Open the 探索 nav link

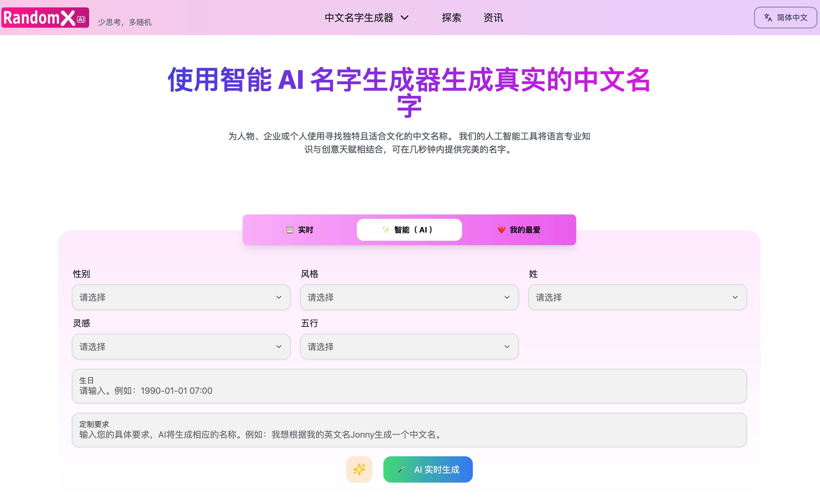click(451, 18)
